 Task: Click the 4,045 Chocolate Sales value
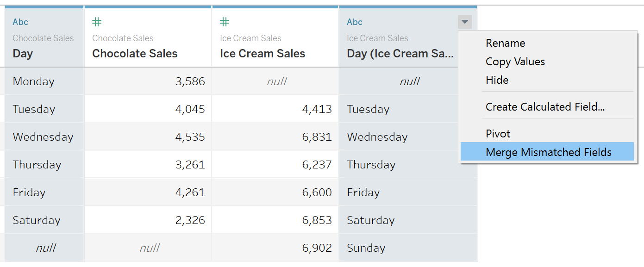[x=148, y=109]
